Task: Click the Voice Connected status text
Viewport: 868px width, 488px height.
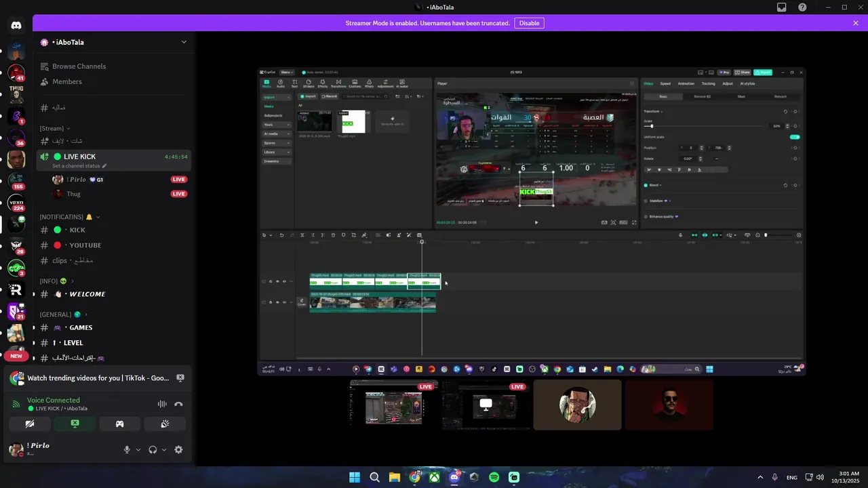Action: click(x=54, y=400)
